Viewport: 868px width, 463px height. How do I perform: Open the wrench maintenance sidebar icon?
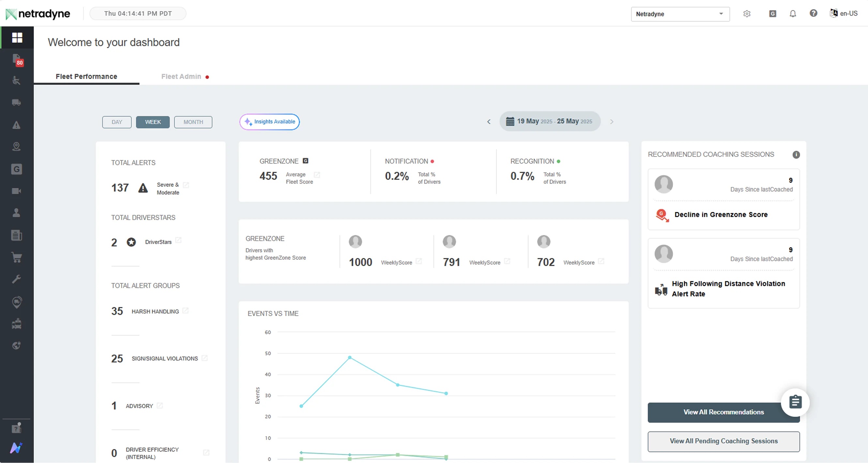point(17,279)
